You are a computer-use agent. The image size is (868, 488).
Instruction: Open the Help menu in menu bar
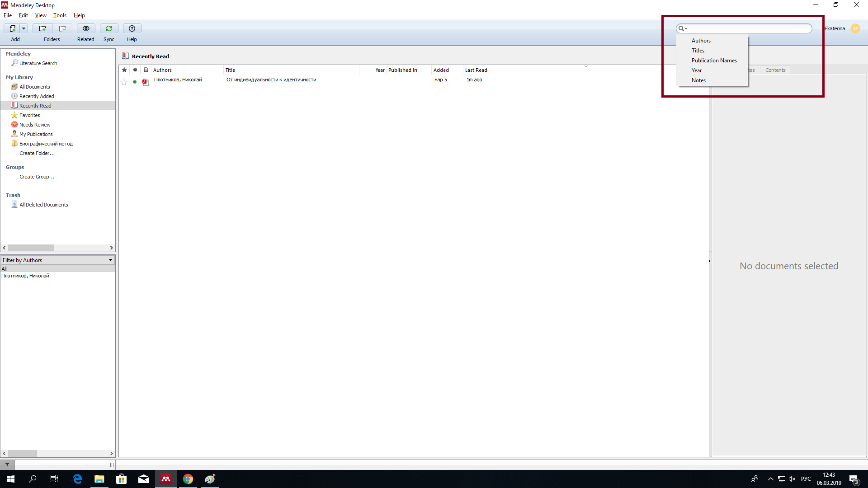[79, 15]
